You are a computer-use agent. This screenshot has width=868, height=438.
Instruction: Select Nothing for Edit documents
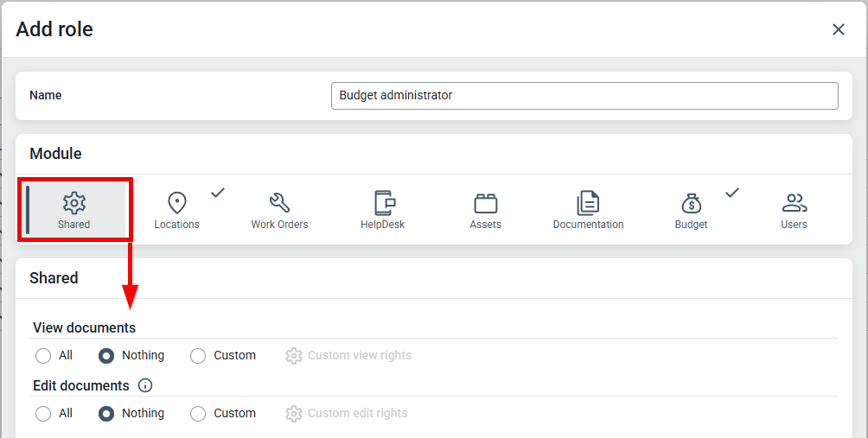point(106,414)
